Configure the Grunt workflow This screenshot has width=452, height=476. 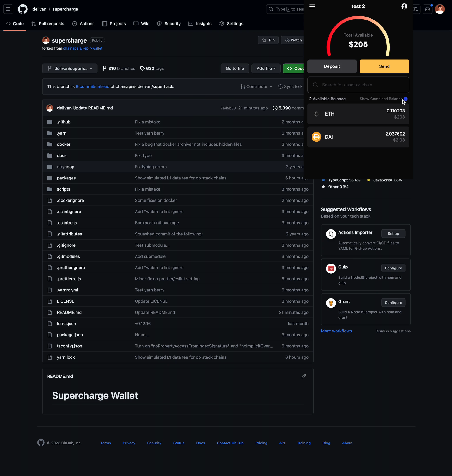[393, 303]
